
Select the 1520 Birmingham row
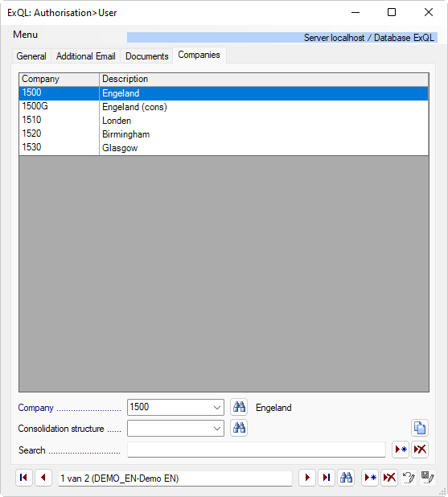coord(224,134)
